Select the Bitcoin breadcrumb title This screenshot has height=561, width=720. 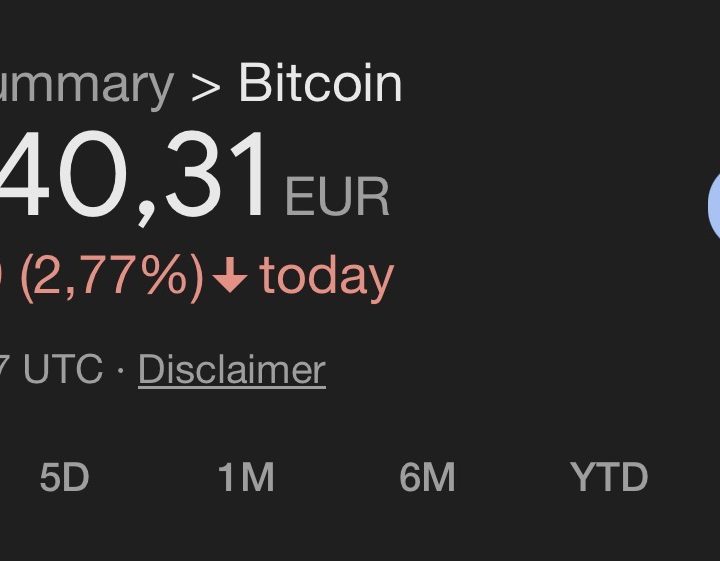(320, 83)
